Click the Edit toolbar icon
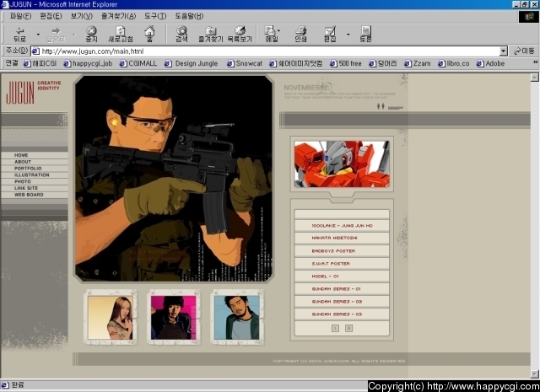The image size is (540, 392). pyautogui.click(x=330, y=34)
